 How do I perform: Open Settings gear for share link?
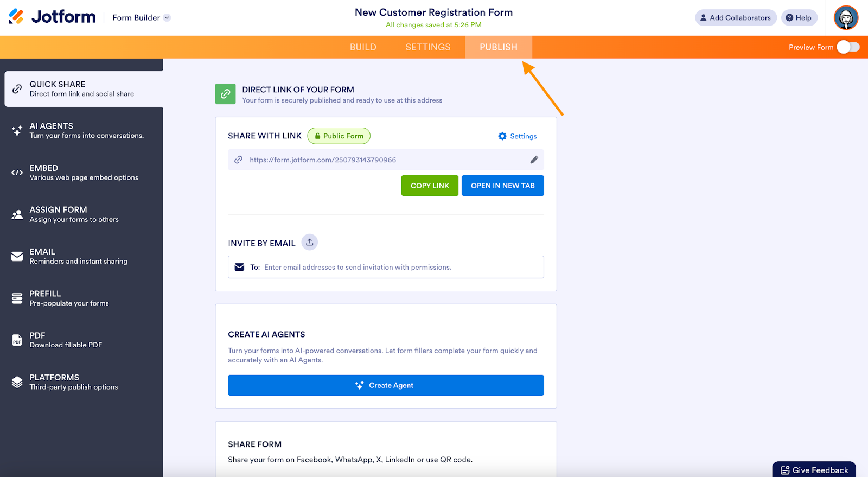click(518, 136)
